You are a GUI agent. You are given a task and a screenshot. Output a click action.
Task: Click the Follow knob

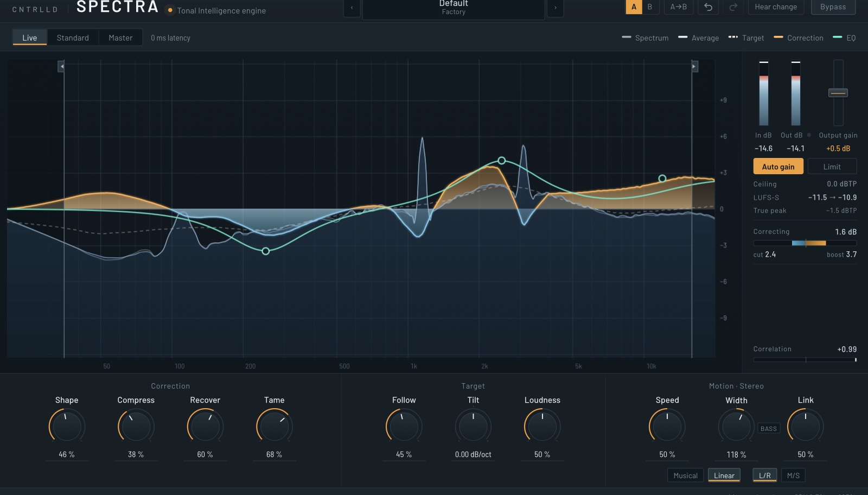tap(404, 426)
